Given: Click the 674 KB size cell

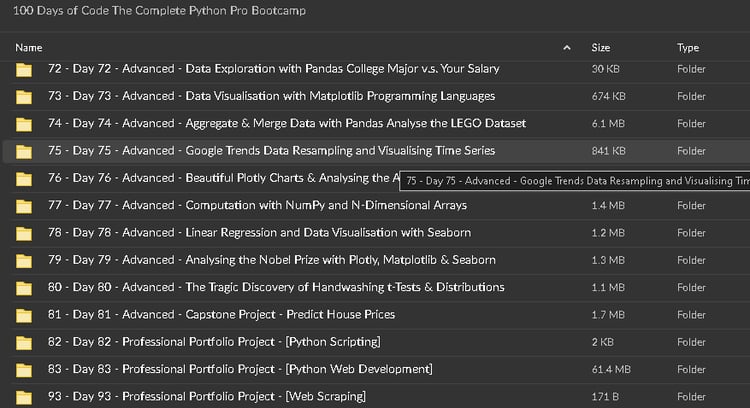Looking at the screenshot, I should (x=608, y=96).
